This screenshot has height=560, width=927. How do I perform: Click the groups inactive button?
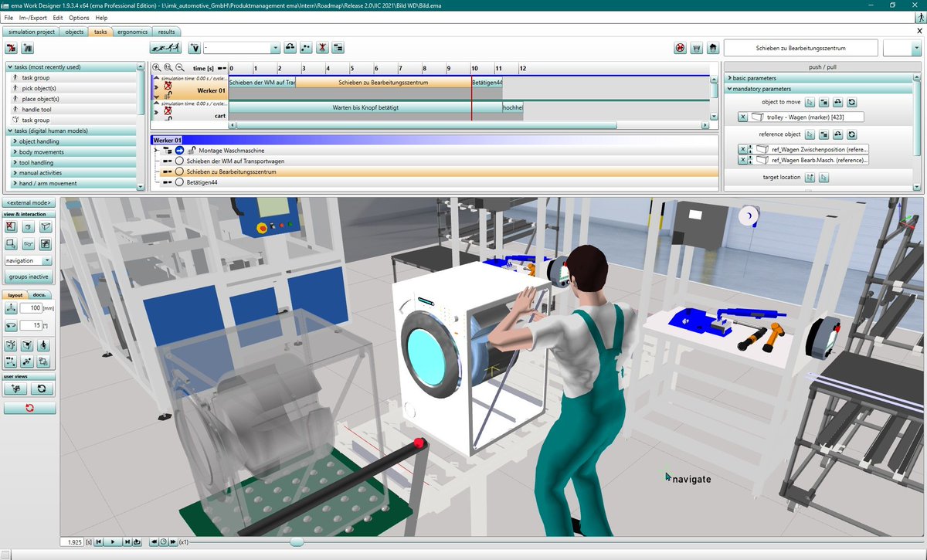[x=28, y=277]
